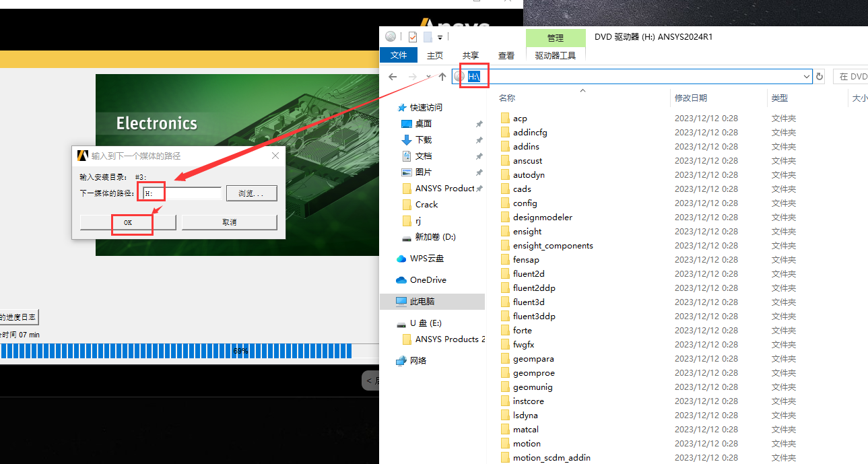Open the rj folder in quick access
The width and height of the screenshot is (868, 464).
pos(418,221)
